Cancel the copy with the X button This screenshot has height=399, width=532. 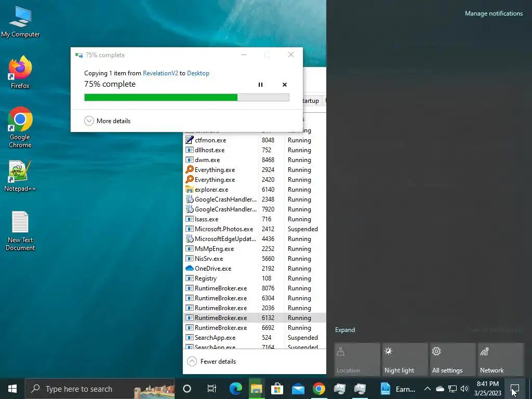pyautogui.click(x=285, y=85)
